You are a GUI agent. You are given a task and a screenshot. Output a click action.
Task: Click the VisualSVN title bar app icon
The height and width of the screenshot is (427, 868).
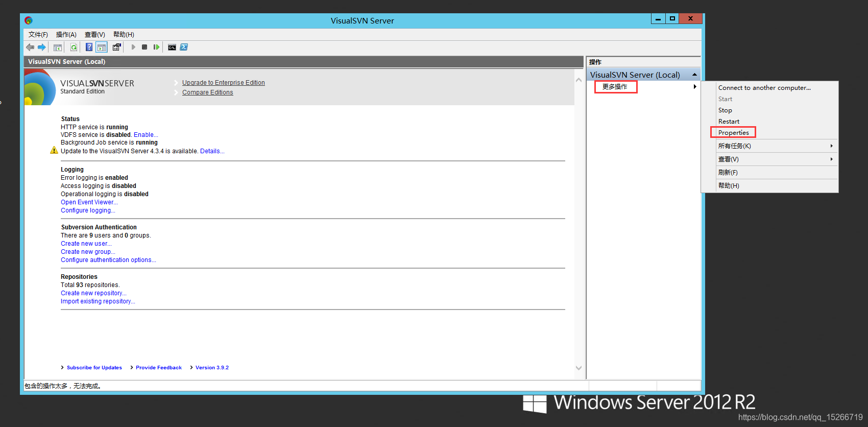click(29, 20)
